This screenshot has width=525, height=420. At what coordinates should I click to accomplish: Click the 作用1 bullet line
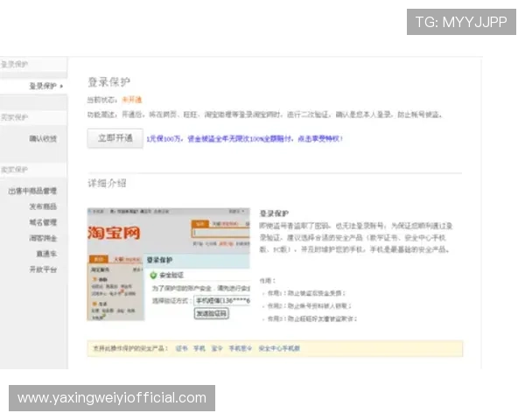click(x=306, y=293)
